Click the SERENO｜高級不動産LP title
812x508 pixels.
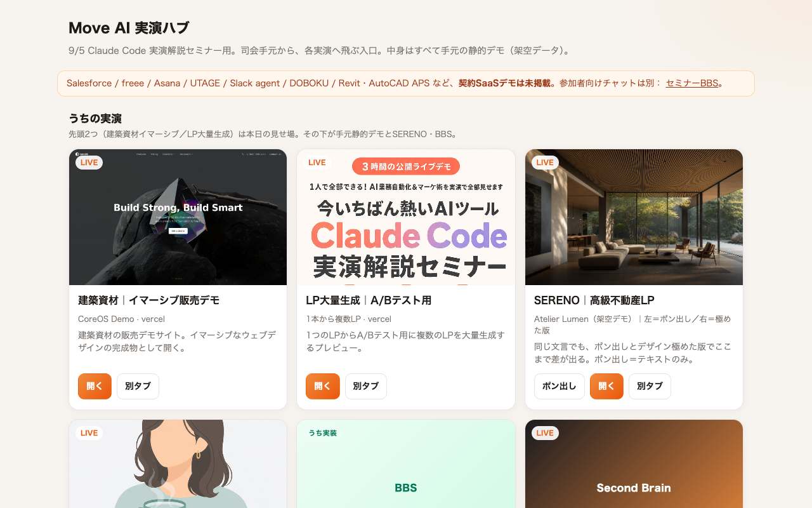coord(594,300)
